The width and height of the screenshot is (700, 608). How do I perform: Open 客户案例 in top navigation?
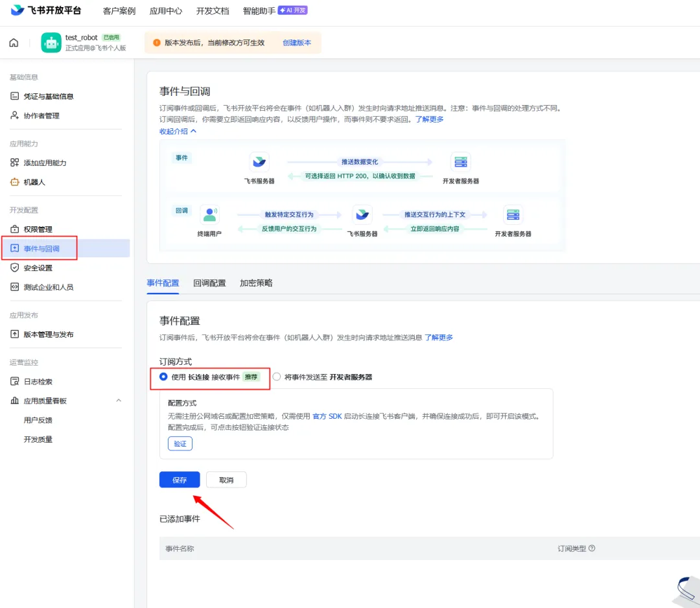coord(119,11)
